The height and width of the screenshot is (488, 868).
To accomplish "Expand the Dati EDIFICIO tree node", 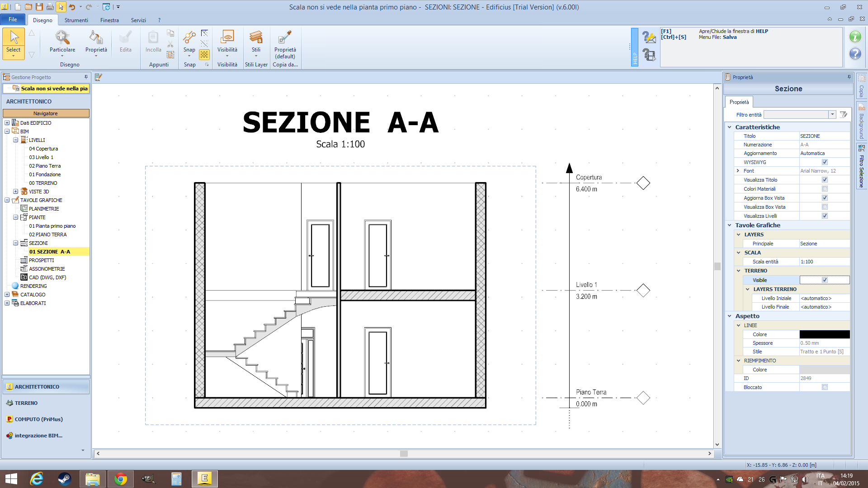I will click(7, 123).
